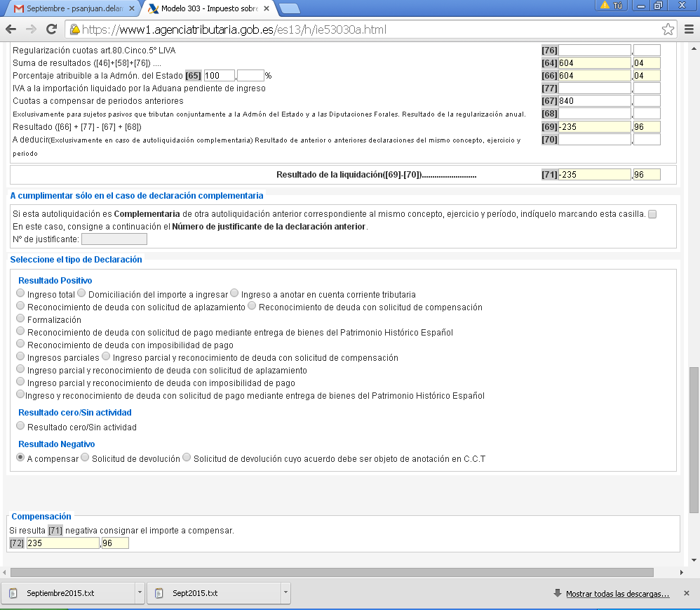Open the Chrome hamburger menu
Image resolution: width=700 pixels, height=610 pixels.
[x=688, y=29]
